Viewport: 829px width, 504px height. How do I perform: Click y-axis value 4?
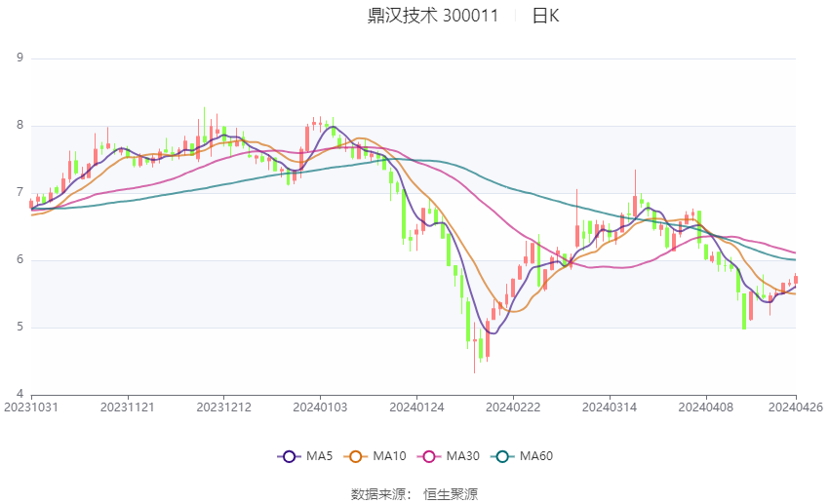20,394
